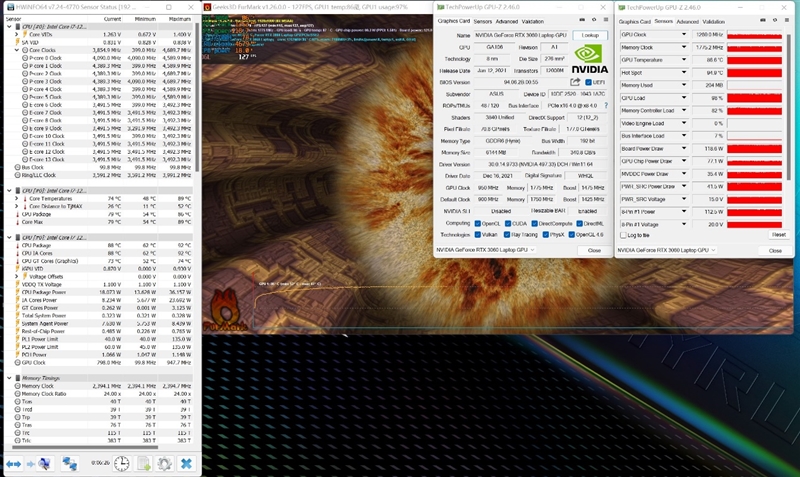Viewport: 800px width, 477px height.
Task: Open Hot Spot sensor dropdown arrow
Action: click(x=684, y=72)
